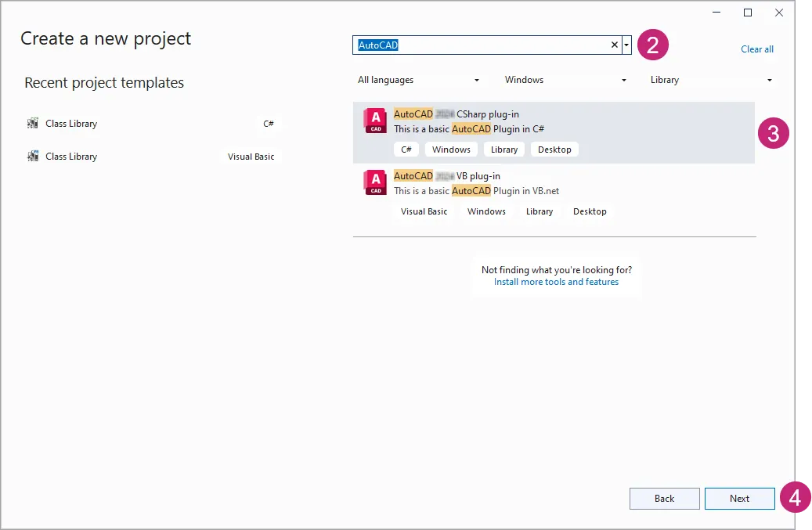
Task: Select recent Class Library Visual Basic template
Action: [153, 157]
